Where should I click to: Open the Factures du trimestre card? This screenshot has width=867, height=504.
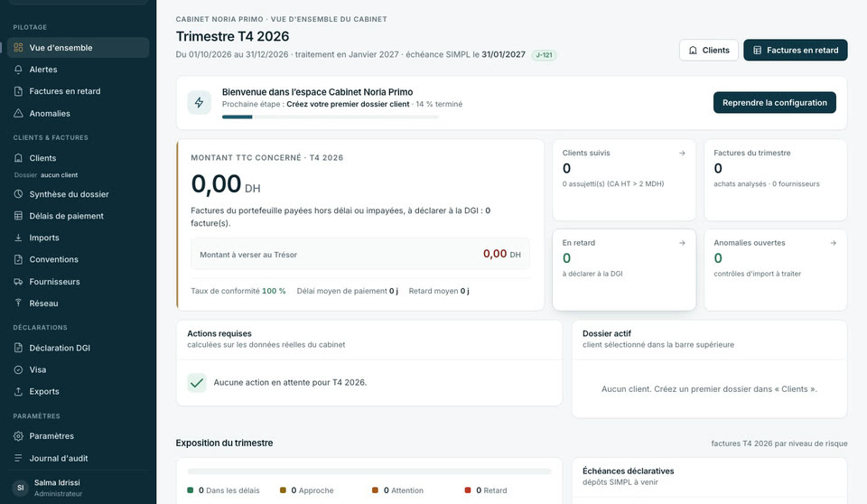pos(775,180)
